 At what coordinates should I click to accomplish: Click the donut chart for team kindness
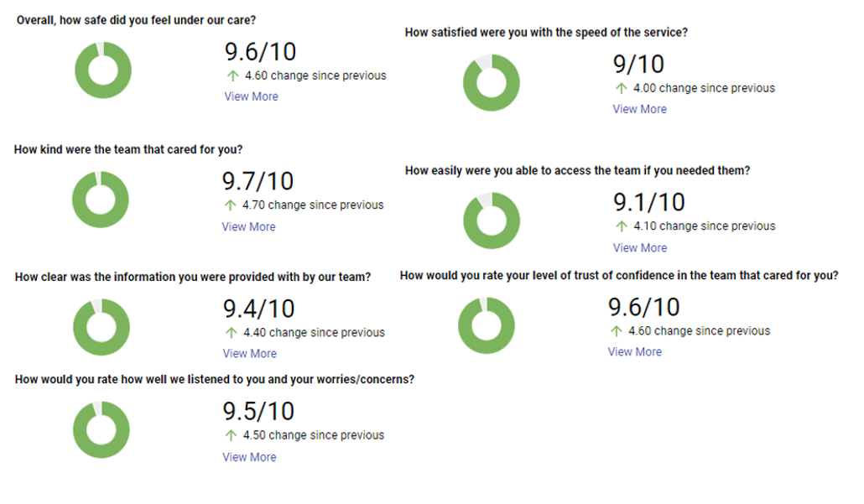click(x=101, y=200)
